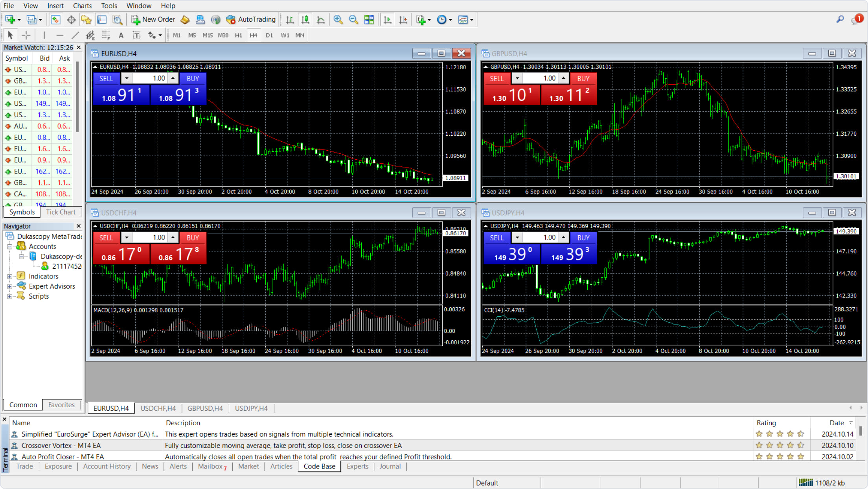The height and width of the screenshot is (489, 868).
Task: Switch to the Favorites tab in Navigator
Action: (61, 405)
